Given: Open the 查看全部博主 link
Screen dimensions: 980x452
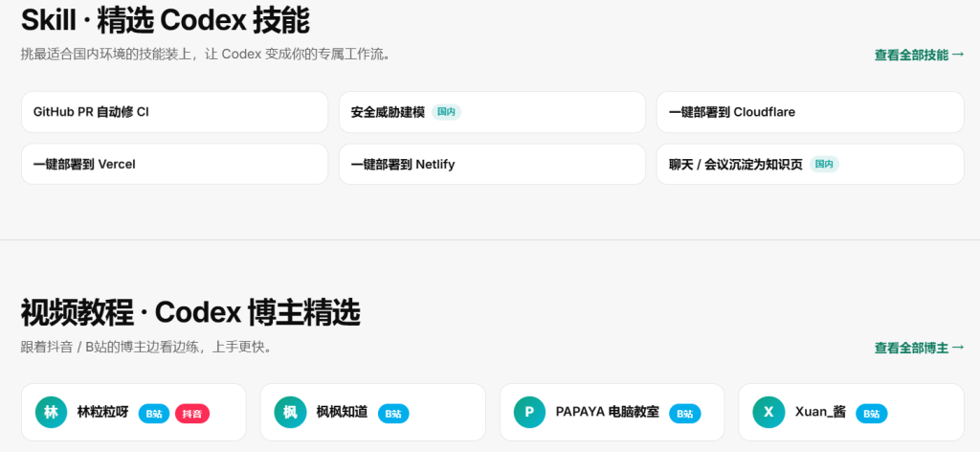Looking at the screenshot, I should click(x=920, y=348).
